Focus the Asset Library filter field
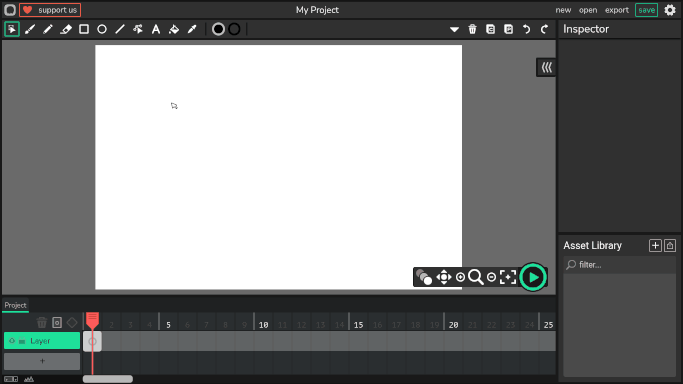The width and height of the screenshot is (683, 384). pyautogui.click(x=620, y=265)
